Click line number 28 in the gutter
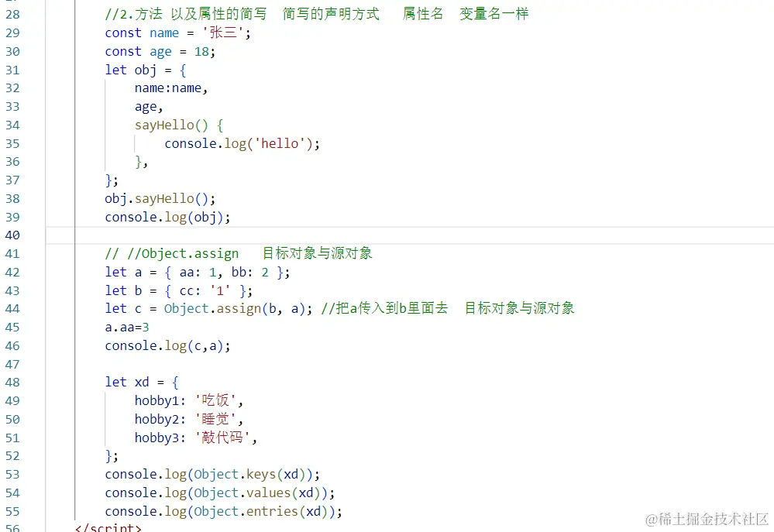Viewport: 774px width, 532px height. click(12, 14)
